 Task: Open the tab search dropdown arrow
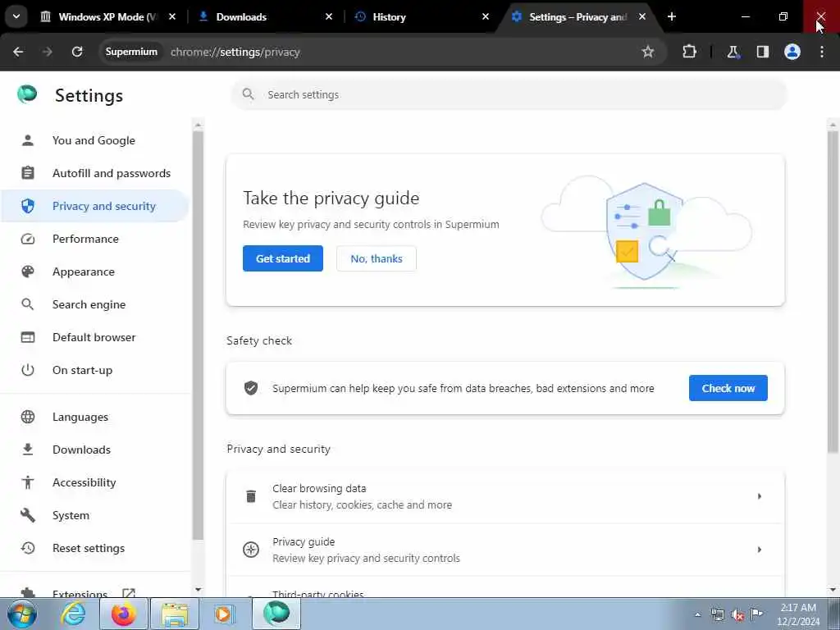coord(16,16)
